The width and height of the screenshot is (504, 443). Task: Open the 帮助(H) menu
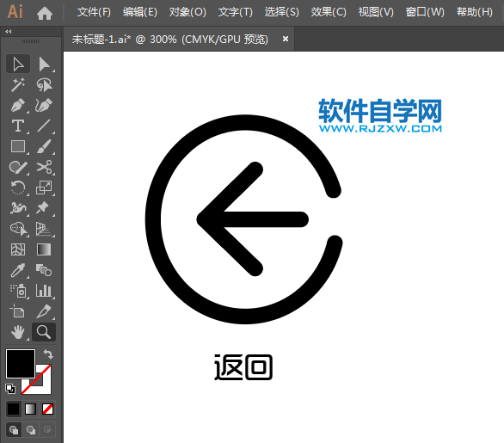475,12
